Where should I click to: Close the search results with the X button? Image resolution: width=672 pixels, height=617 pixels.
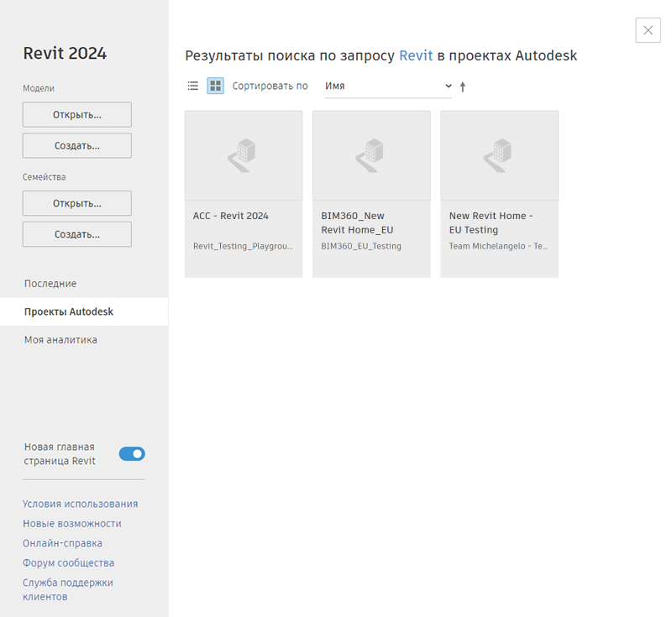tap(648, 30)
